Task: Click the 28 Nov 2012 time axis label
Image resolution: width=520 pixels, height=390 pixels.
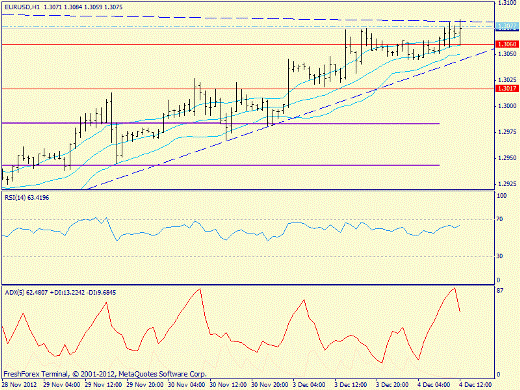Action: click(20, 384)
